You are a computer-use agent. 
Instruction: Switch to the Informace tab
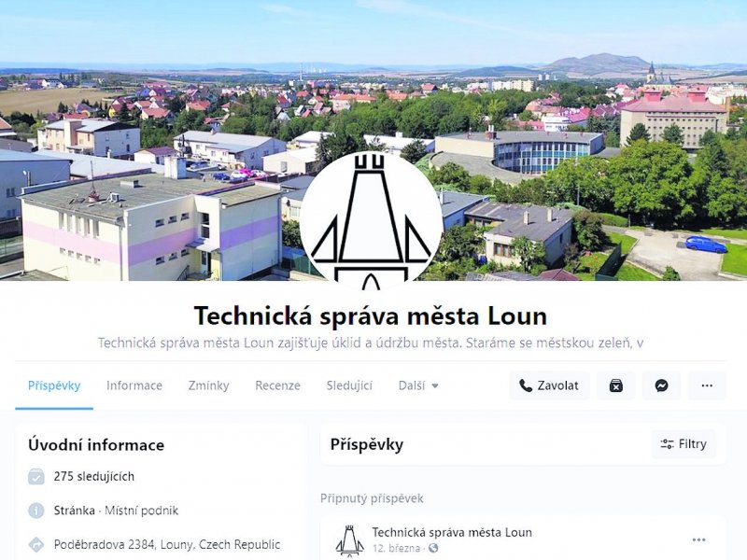click(x=134, y=385)
